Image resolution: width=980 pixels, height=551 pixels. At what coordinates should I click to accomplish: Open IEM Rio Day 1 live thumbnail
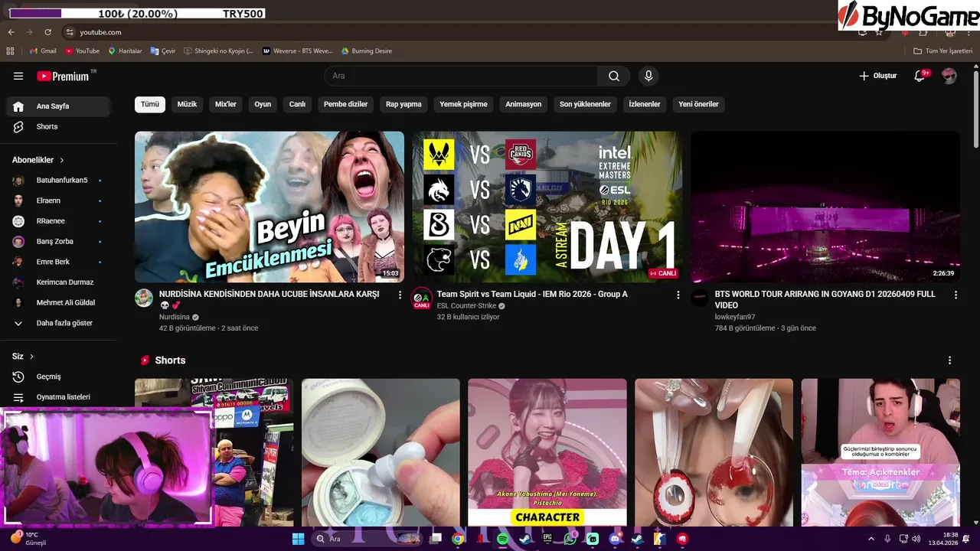click(547, 207)
